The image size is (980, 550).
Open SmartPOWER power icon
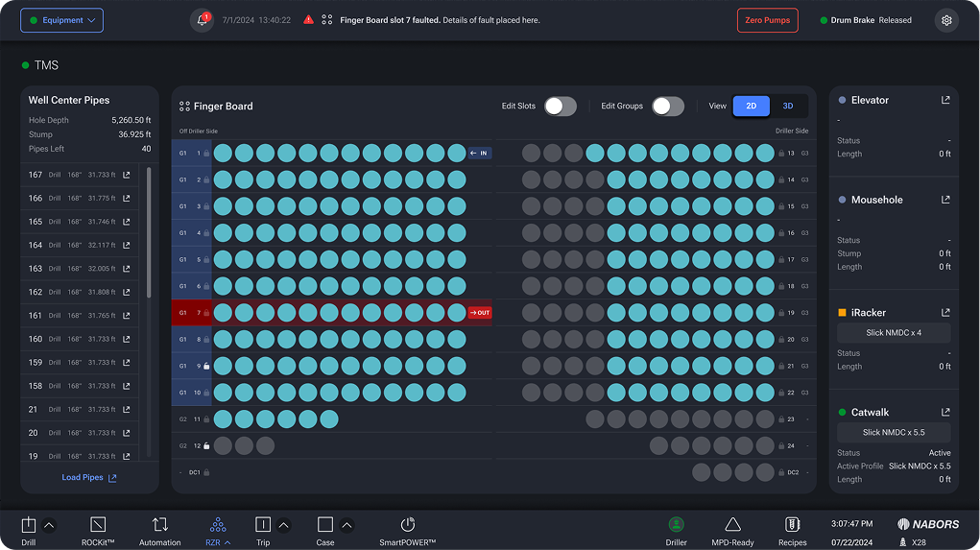click(408, 524)
